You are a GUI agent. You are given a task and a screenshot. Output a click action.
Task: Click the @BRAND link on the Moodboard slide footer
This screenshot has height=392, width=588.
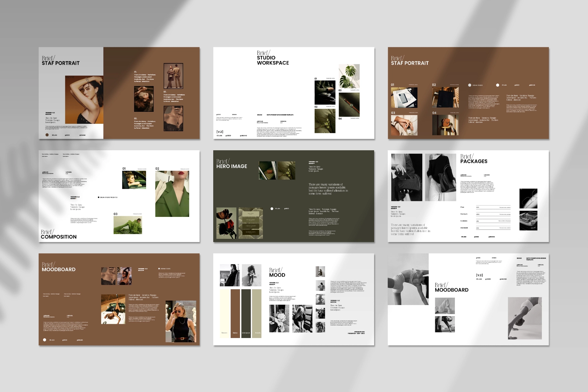tap(80, 340)
